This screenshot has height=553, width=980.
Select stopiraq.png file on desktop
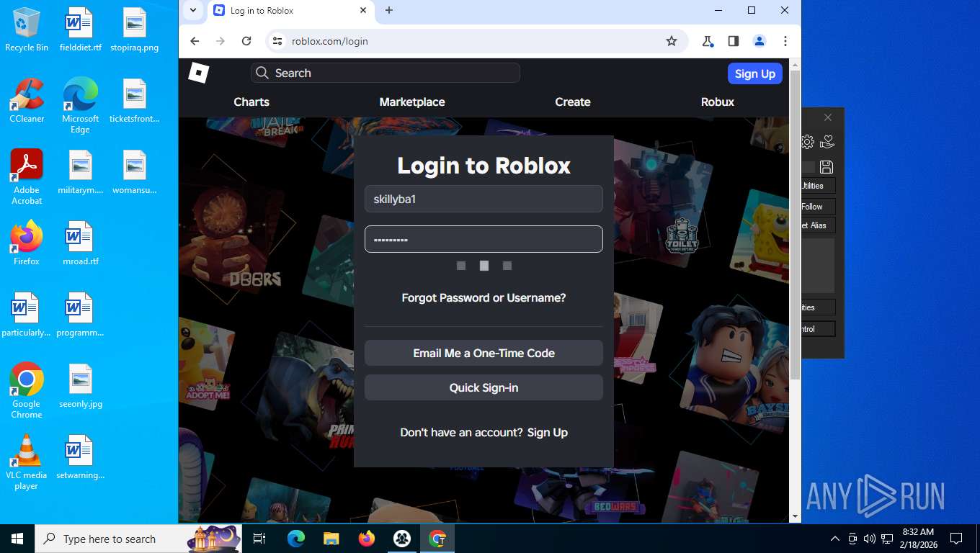(135, 30)
